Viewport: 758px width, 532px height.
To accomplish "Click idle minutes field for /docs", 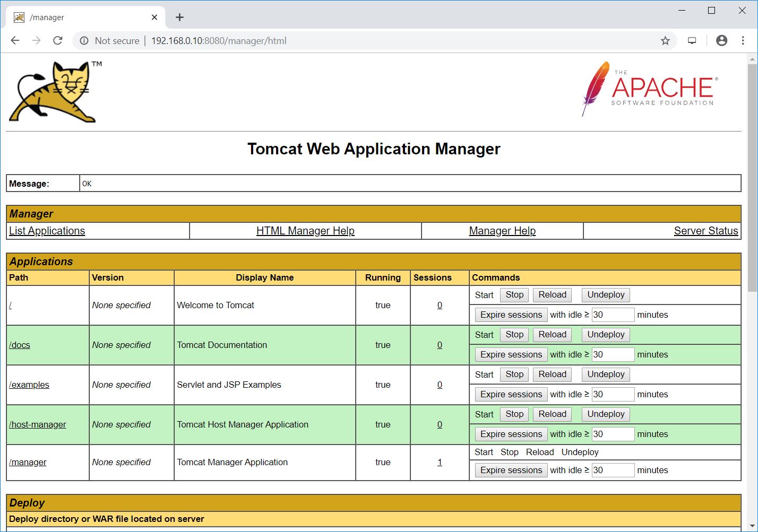I will pos(613,354).
